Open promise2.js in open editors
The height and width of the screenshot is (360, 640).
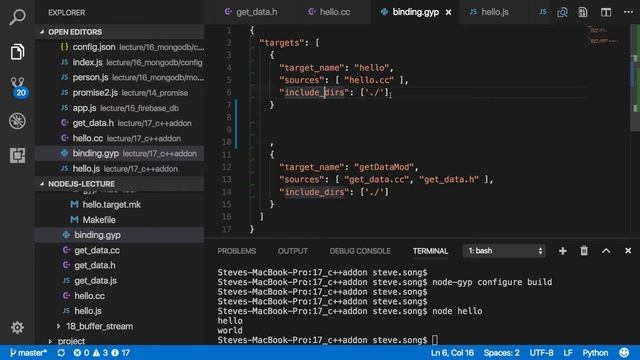120,93
